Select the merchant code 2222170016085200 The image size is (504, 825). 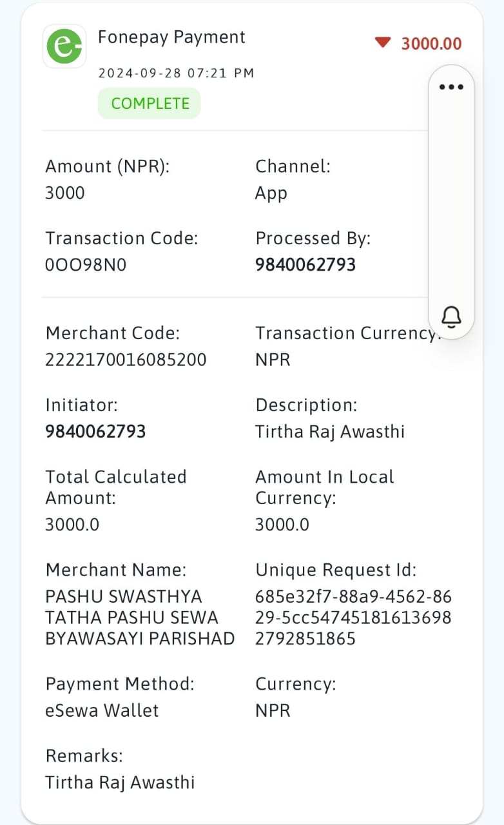pyautogui.click(x=126, y=360)
